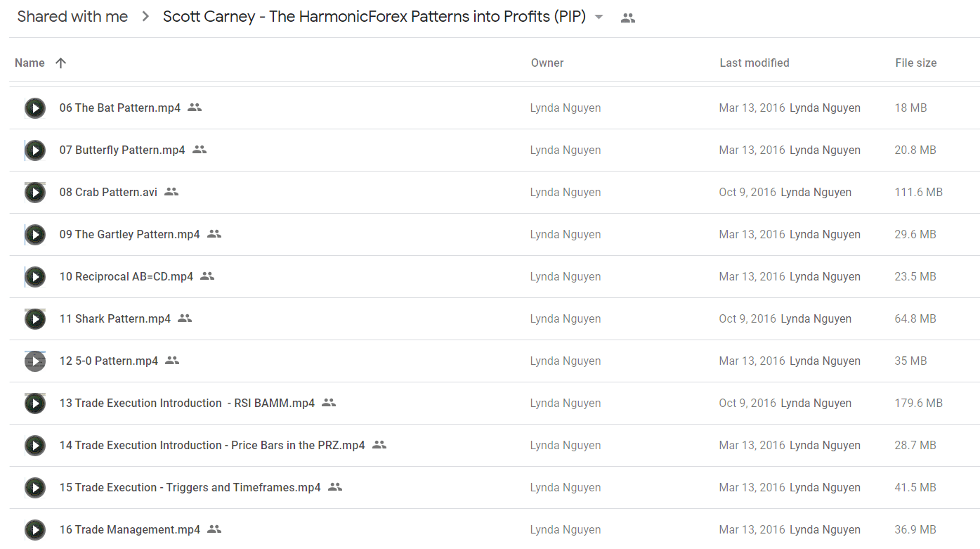Select the 09 The Gartley Pattern.mp4 file row
The height and width of the screenshot is (549, 980).
coord(495,234)
